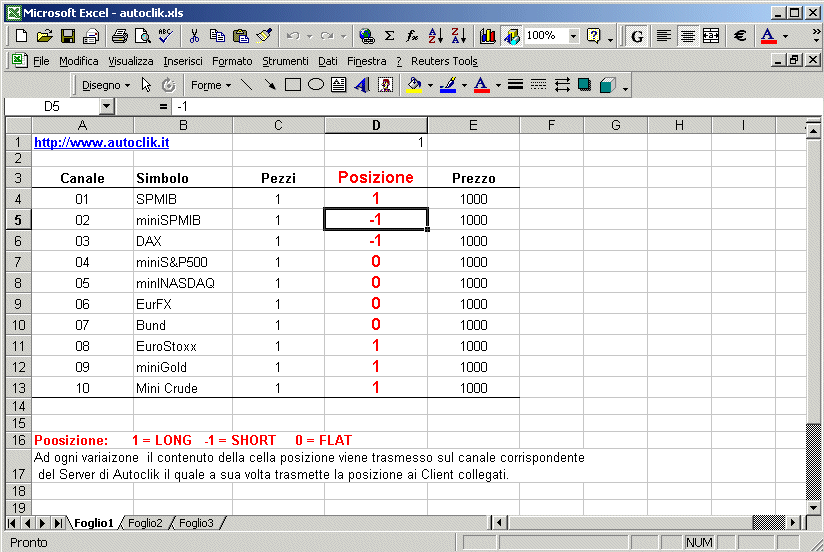Click the Open file folder icon
Screen dimensions: 824x552
click(45, 36)
